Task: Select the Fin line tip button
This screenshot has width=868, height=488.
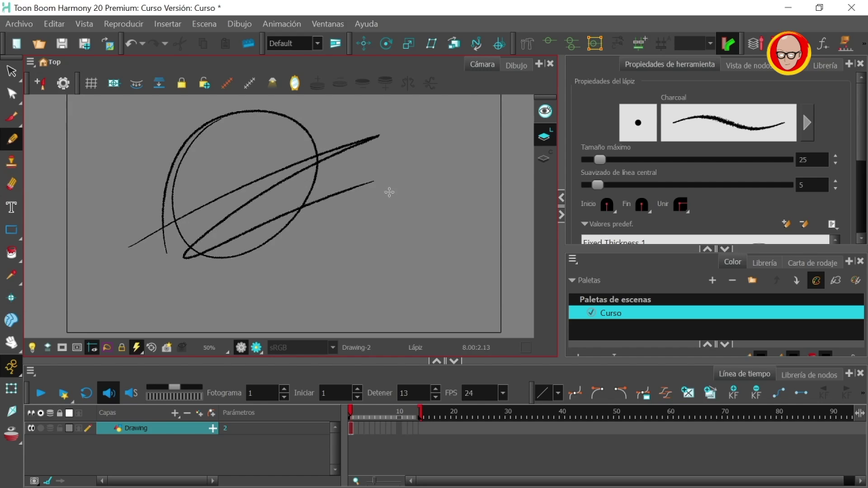Action: point(642,205)
